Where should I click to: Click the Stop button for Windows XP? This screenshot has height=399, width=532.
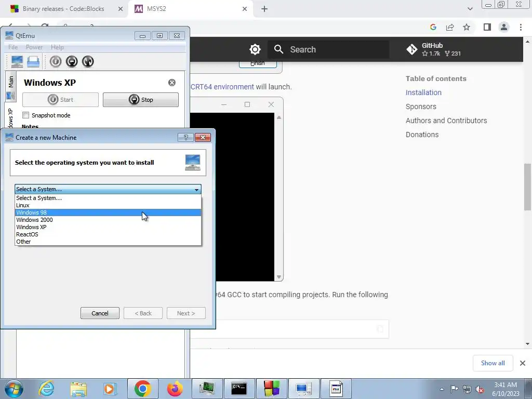pyautogui.click(x=141, y=100)
